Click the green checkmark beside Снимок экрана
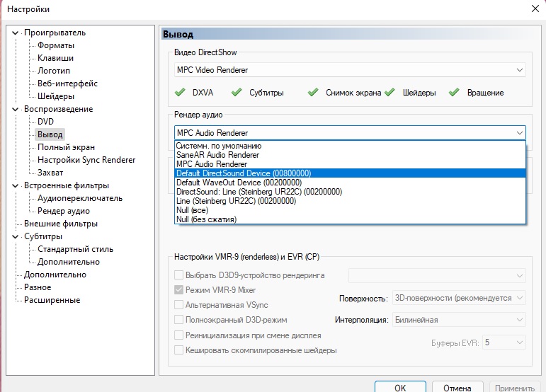Viewport: 546px width, 392px height. click(313, 93)
